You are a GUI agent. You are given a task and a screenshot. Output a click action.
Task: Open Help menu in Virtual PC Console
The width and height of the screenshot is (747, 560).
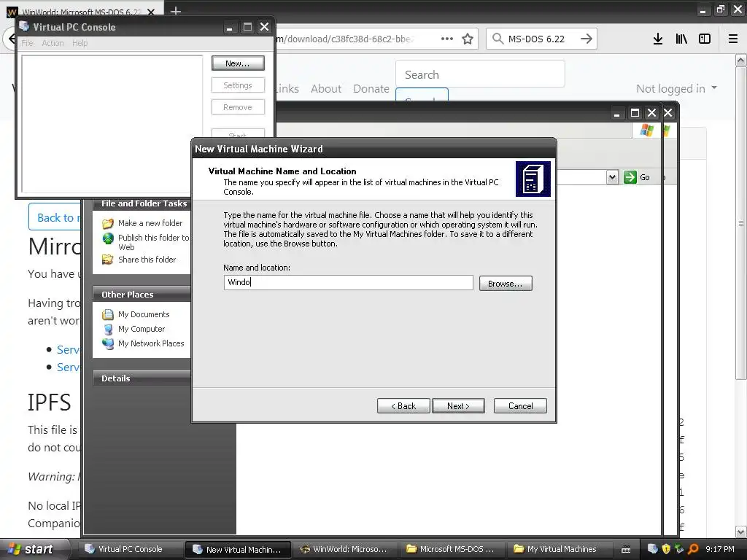click(x=80, y=43)
